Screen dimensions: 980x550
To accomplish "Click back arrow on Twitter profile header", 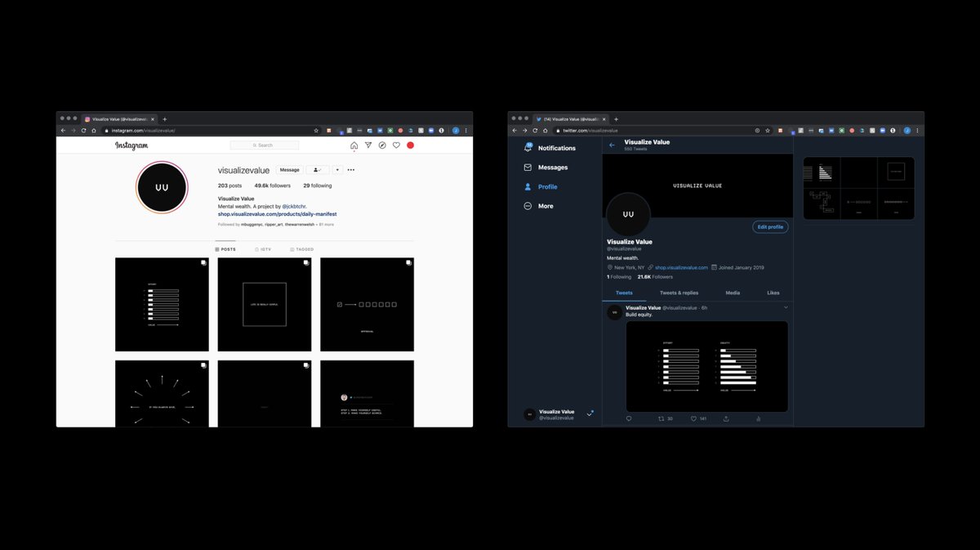I will pyautogui.click(x=612, y=145).
